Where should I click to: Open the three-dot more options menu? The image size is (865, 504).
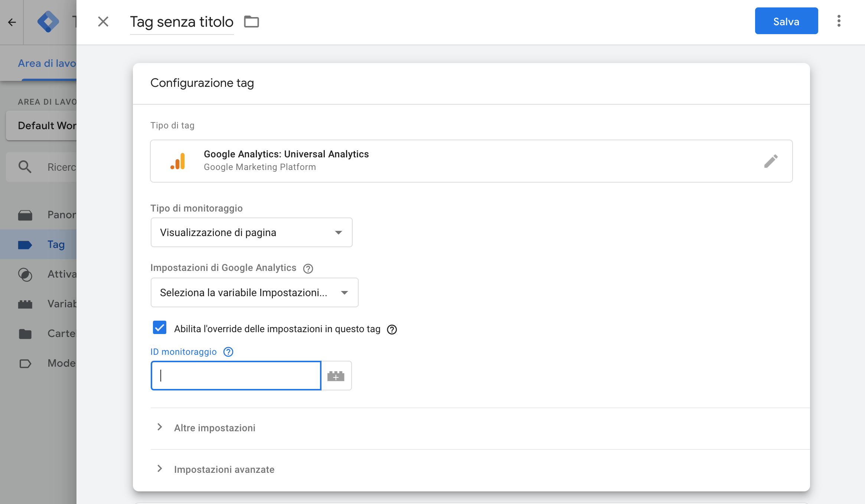coord(839,21)
